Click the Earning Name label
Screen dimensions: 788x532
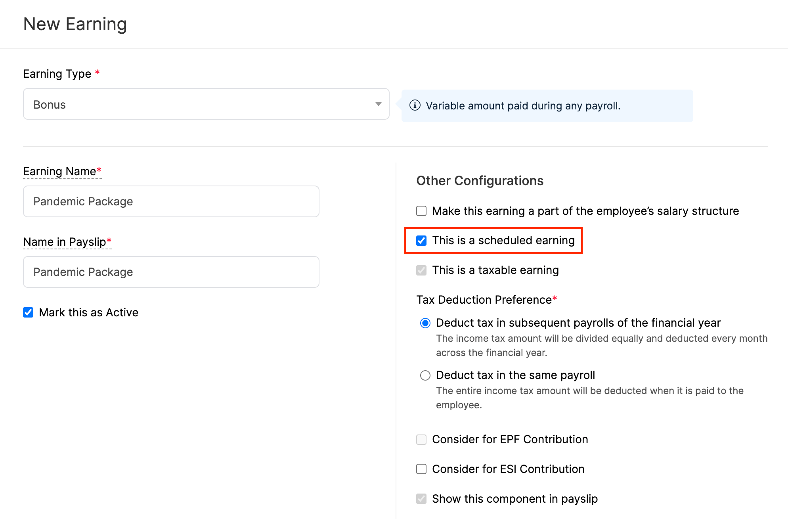[x=59, y=171]
